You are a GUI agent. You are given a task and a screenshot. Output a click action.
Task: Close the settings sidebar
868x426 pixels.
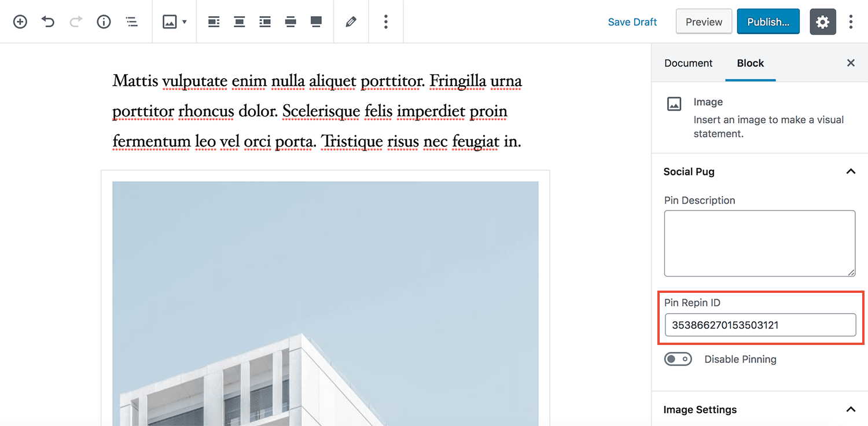(x=851, y=63)
